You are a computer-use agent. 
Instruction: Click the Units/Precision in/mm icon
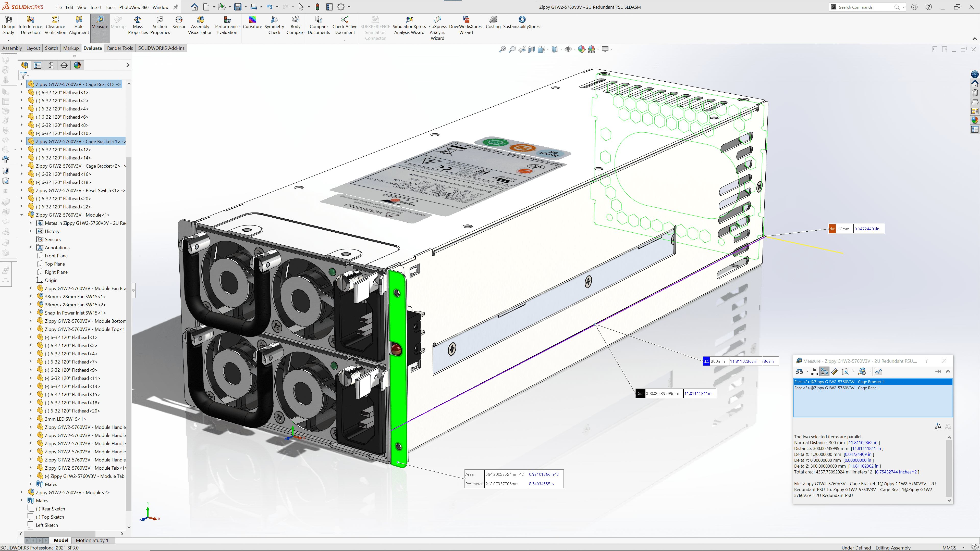814,371
